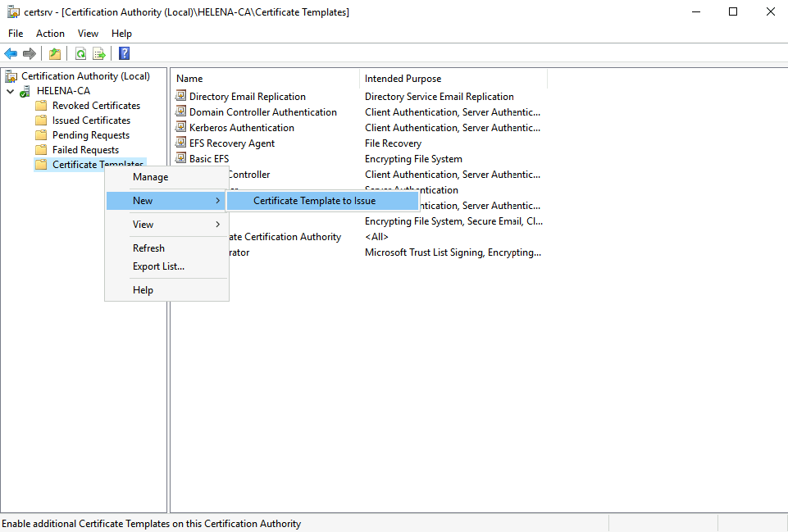Click the Up One Level folder icon
The height and width of the screenshot is (532, 788).
tap(54, 54)
